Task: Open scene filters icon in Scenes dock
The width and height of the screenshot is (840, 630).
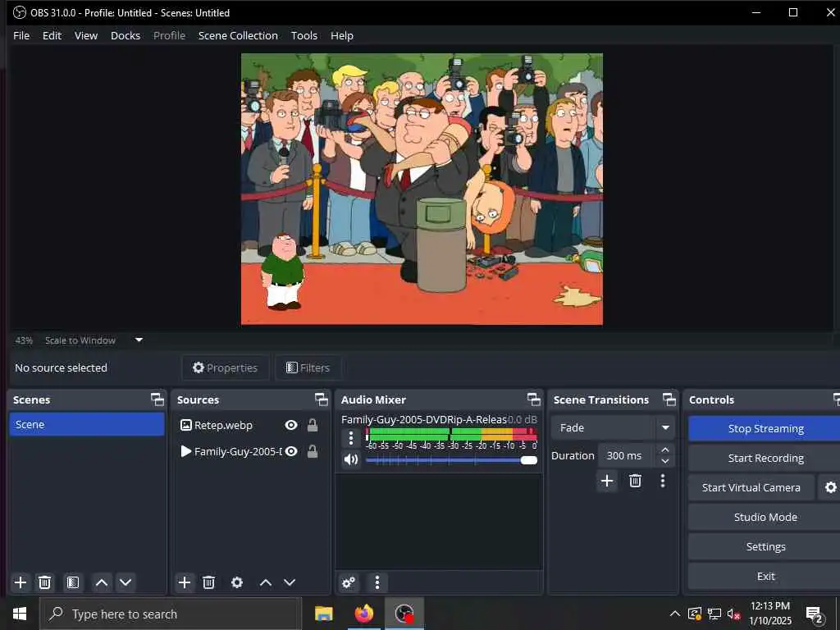Action: 73,582
